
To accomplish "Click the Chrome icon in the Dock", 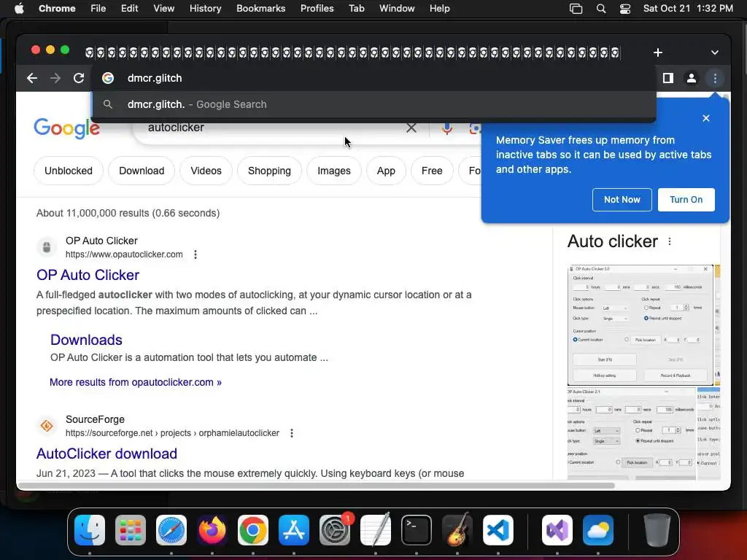I will [x=253, y=530].
